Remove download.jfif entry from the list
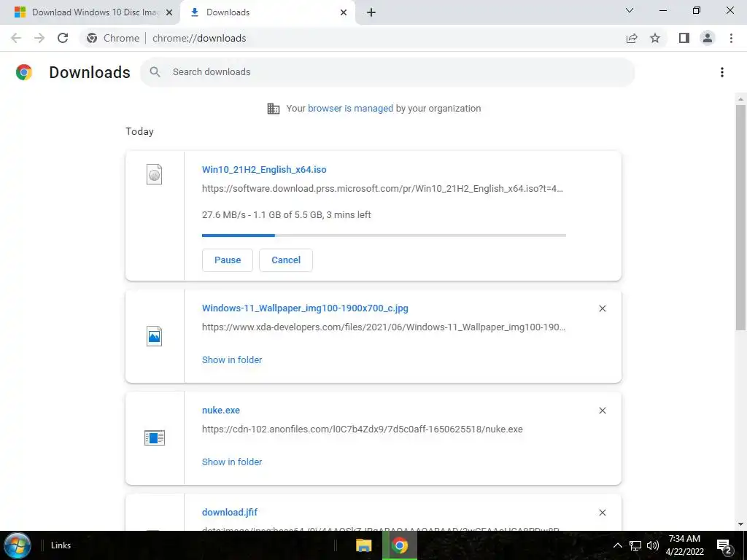747x560 pixels. 602,513
